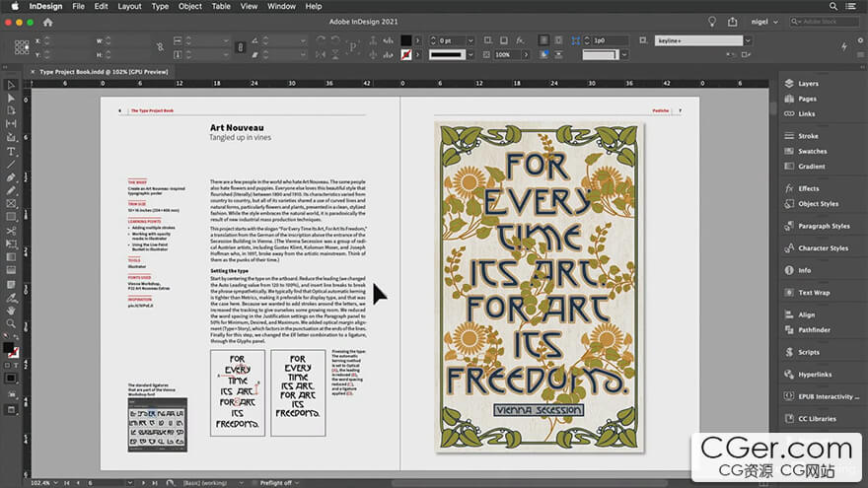
Task: Enable No Text Wrap option
Action: pos(544,40)
